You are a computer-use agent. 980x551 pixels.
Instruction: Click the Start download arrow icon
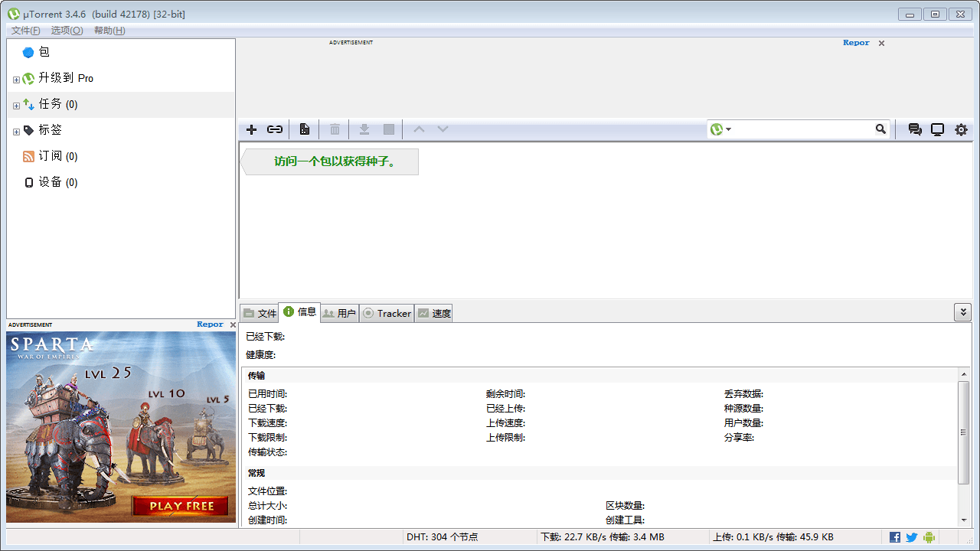pos(364,129)
